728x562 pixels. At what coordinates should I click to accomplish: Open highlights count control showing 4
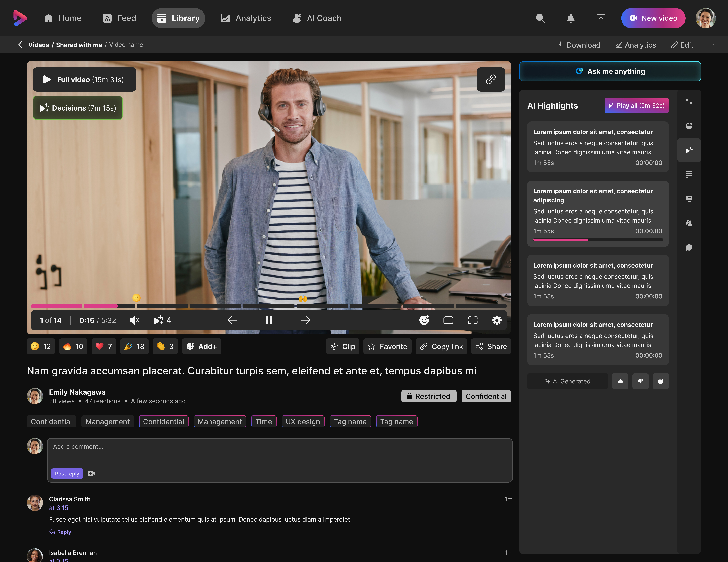[x=162, y=320]
